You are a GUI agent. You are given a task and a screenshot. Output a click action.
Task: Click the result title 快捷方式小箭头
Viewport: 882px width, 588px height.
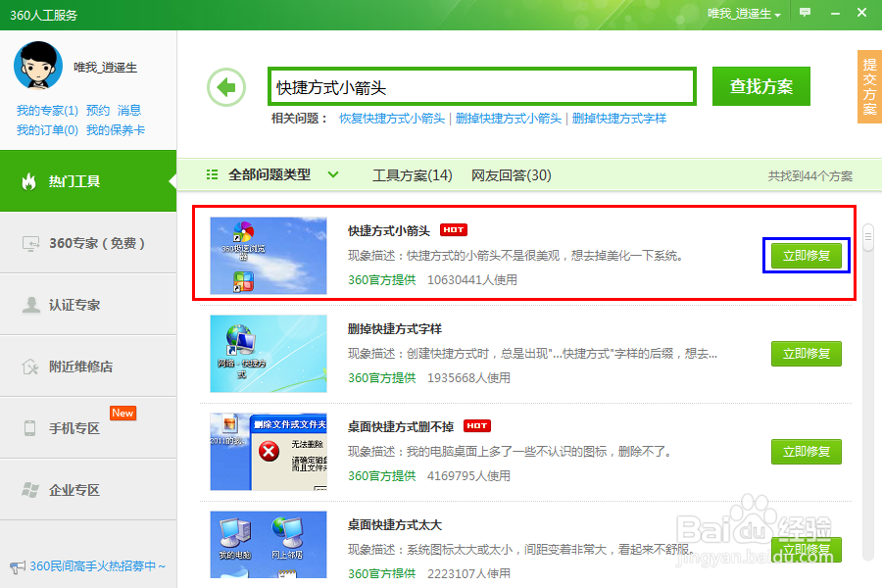pos(389,230)
